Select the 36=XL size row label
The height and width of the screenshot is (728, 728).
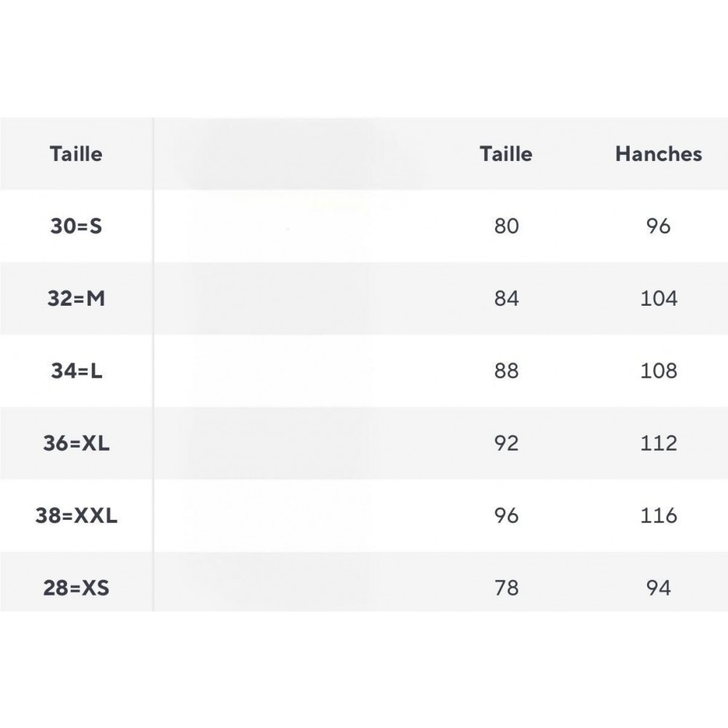tap(76, 443)
